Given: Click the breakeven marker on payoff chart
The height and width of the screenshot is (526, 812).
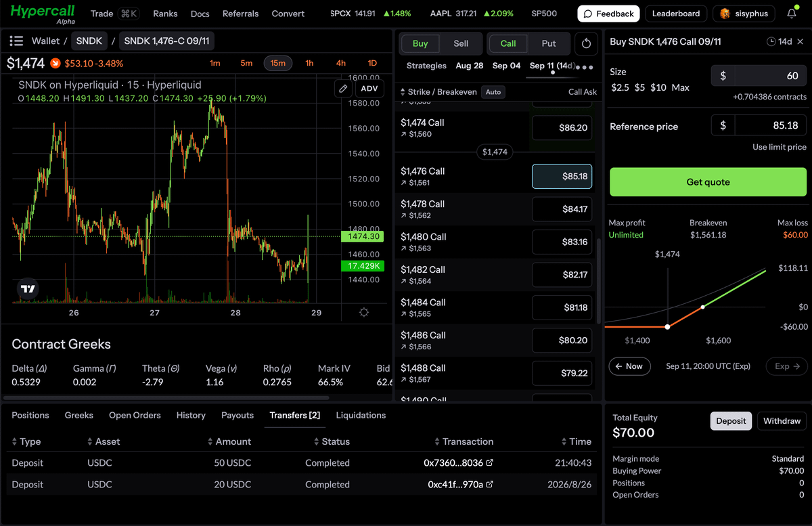Looking at the screenshot, I should point(703,307).
